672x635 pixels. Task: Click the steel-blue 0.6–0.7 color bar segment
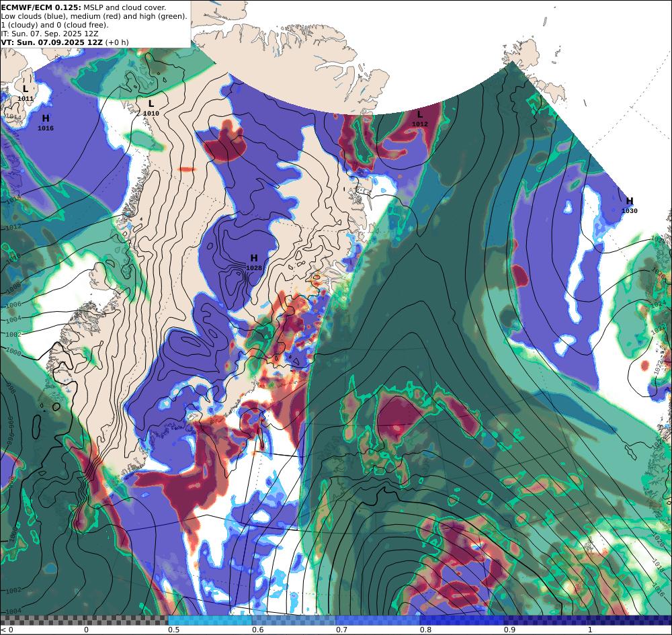[x=294, y=620]
